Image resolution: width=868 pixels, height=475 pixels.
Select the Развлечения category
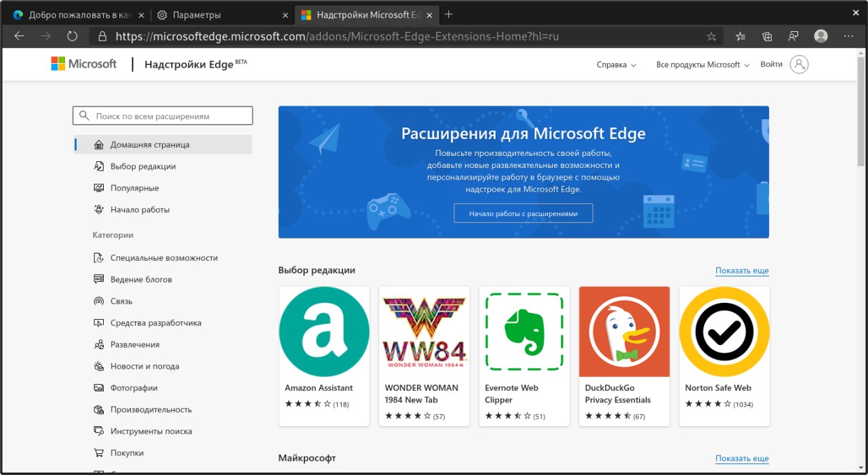click(x=163, y=344)
